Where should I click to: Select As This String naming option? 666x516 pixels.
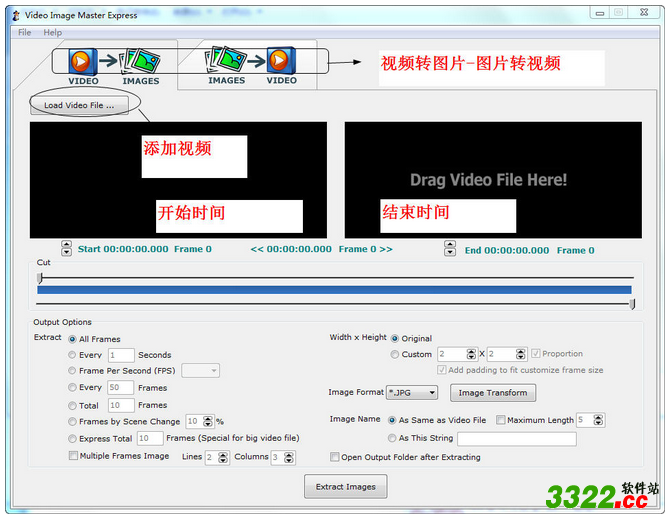click(x=392, y=438)
